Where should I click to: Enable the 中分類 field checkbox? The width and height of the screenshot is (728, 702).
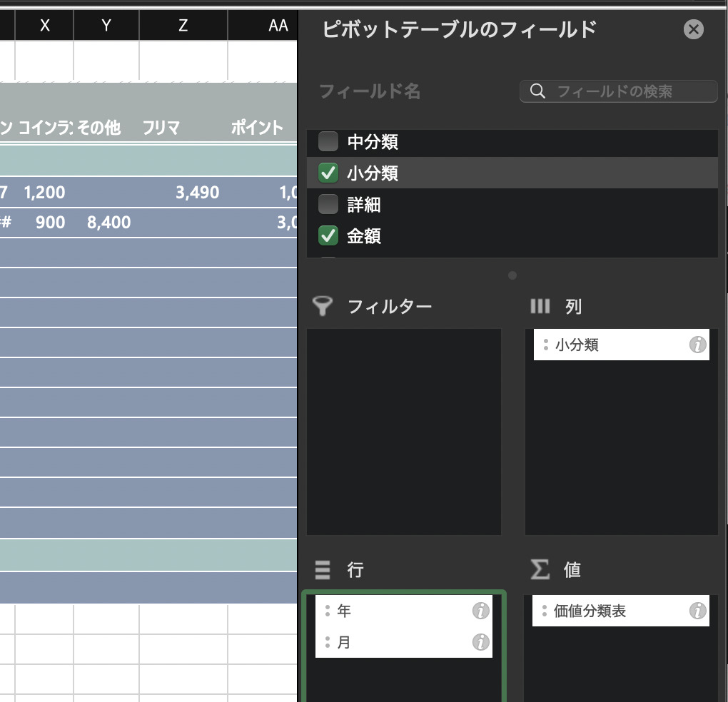(328, 142)
